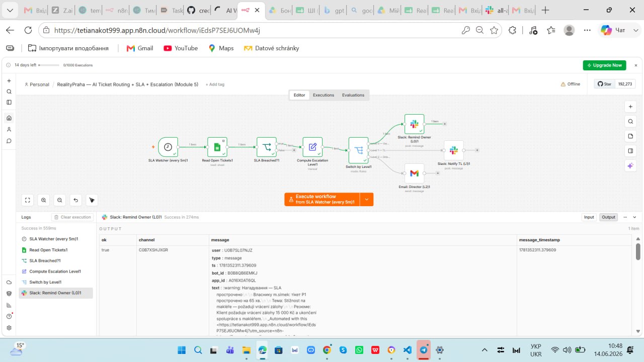Screen dimensions: 644x362
Task: Switch the log view to Input
Action: click(589, 217)
